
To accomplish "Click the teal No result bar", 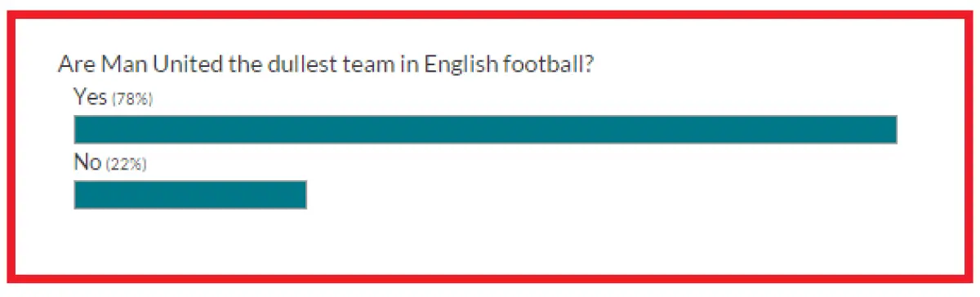I will [190, 195].
